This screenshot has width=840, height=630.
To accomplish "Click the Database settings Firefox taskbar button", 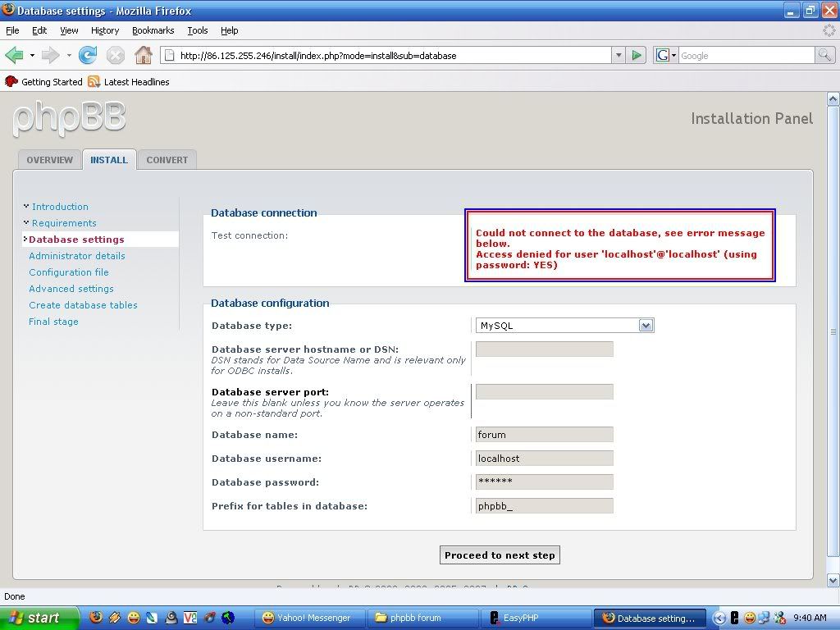I will 650,618.
